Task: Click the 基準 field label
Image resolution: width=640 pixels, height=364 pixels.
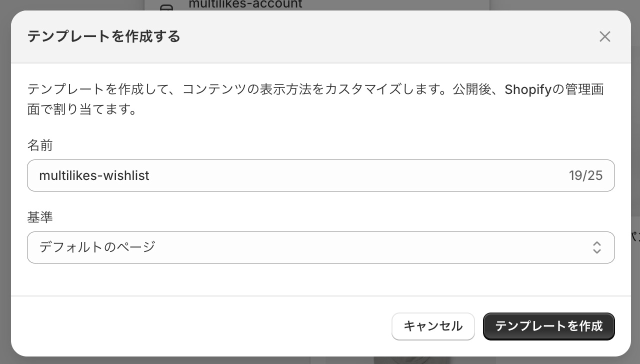Action: pyautogui.click(x=40, y=217)
